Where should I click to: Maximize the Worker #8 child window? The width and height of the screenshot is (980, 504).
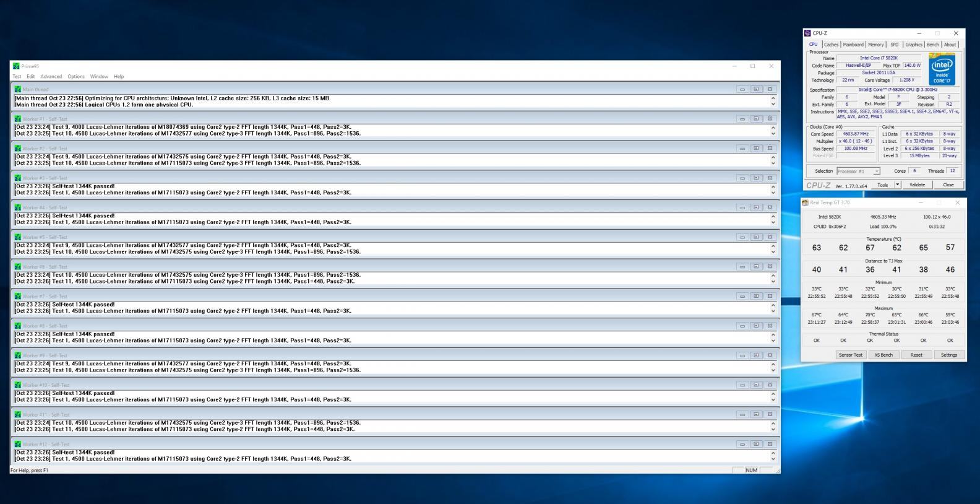tap(756, 326)
